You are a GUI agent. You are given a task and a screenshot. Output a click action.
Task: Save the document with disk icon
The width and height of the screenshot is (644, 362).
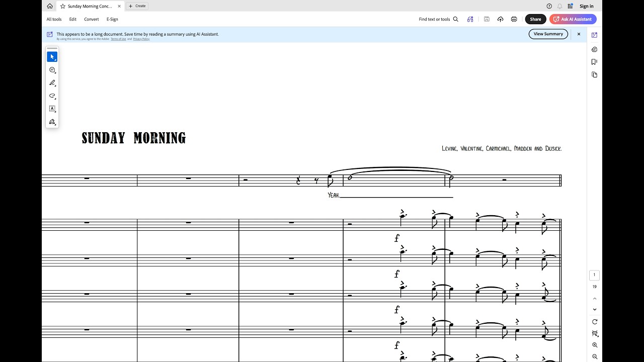pyautogui.click(x=487, y=19)
